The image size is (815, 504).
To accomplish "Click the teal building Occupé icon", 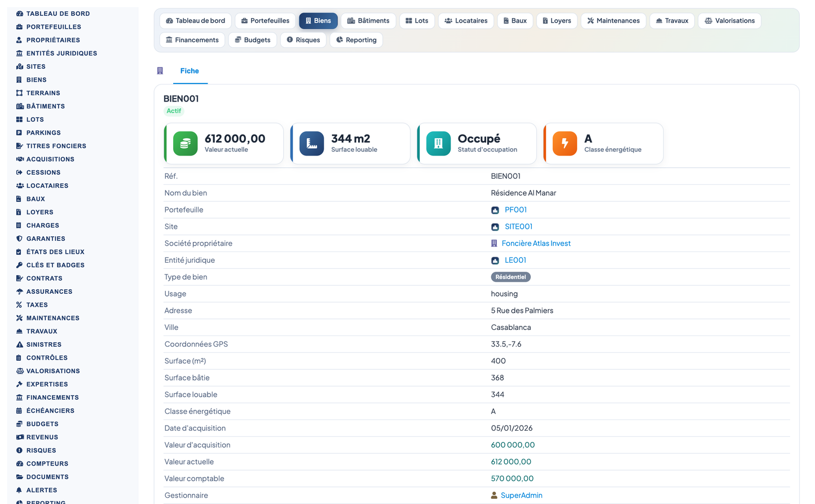I will [x=438, y=143].
